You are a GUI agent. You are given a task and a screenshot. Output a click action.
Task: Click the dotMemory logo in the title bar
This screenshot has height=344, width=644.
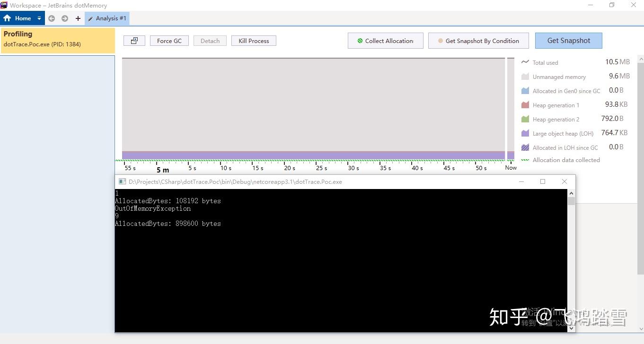(4, 5)
